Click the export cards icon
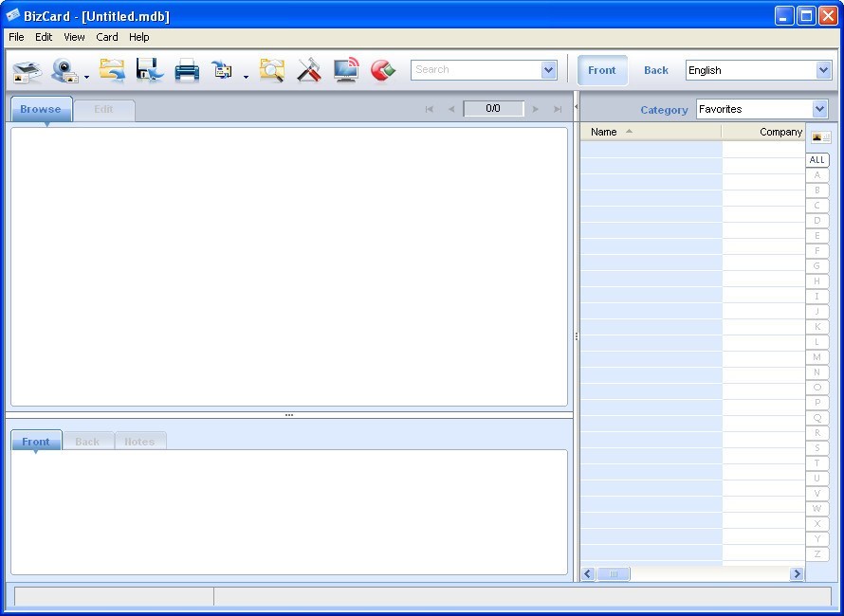Viewport: 844px width, 616px height. [x=224, y=69]
